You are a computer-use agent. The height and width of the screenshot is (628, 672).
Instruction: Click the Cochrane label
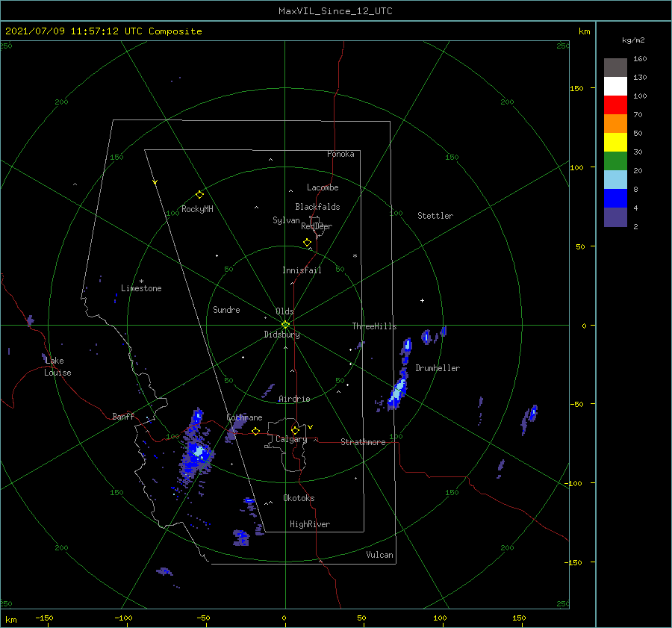coord(244,417)
